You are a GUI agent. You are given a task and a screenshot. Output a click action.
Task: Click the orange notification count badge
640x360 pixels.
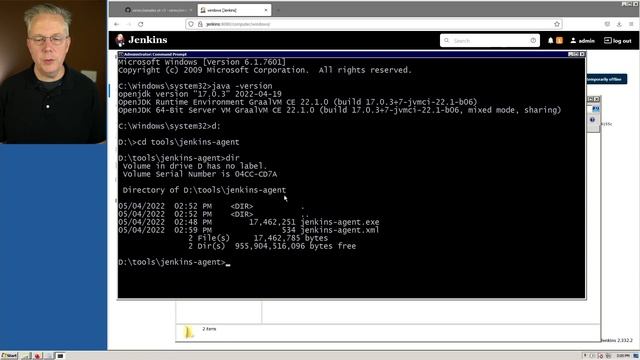(559, 40)
